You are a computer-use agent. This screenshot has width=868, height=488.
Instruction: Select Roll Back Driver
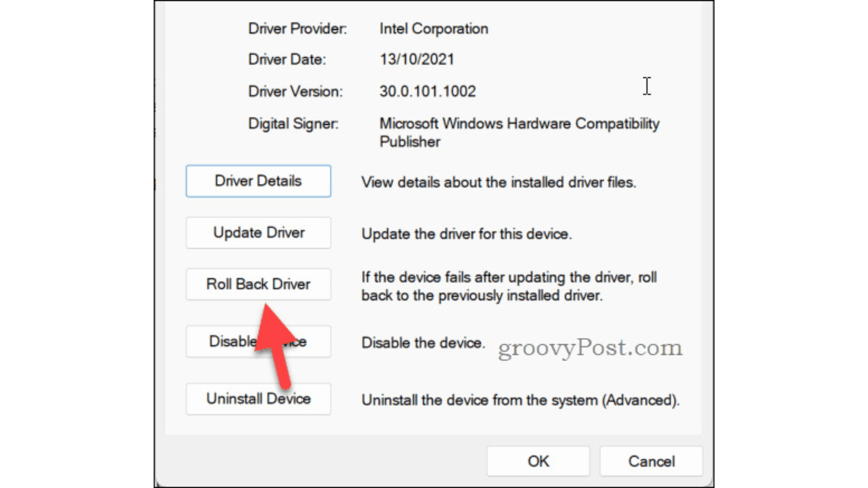pos(258,284)
